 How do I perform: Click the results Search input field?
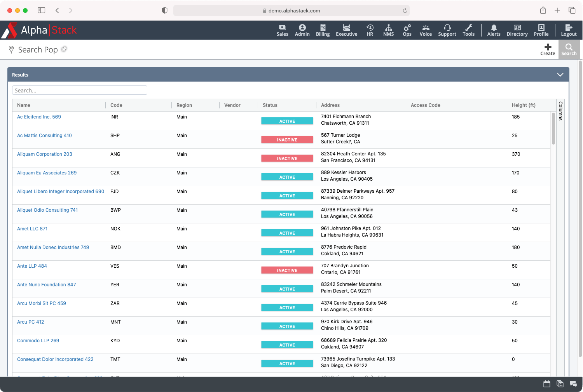pos(80,90)
